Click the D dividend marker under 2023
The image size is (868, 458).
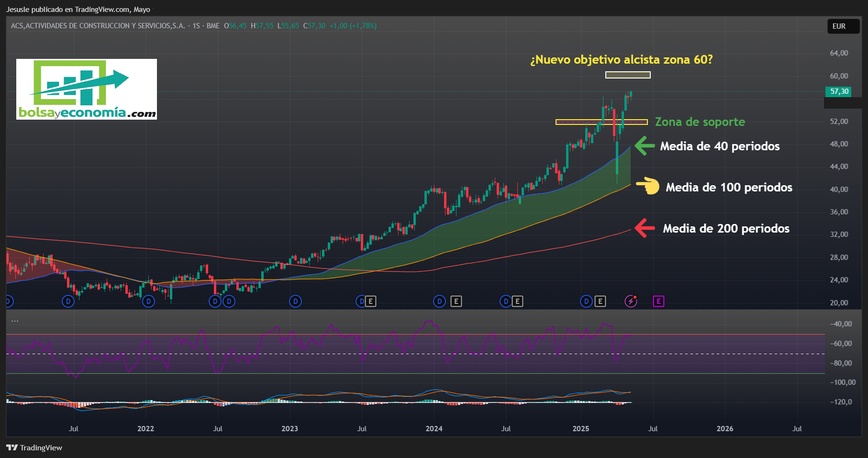(x=295, y=301)
